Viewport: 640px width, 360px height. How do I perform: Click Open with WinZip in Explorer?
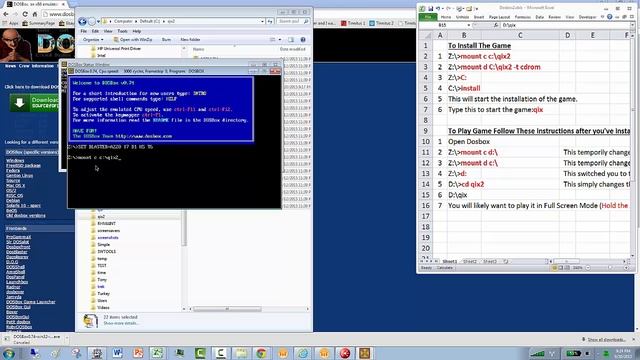coord(133,40)
